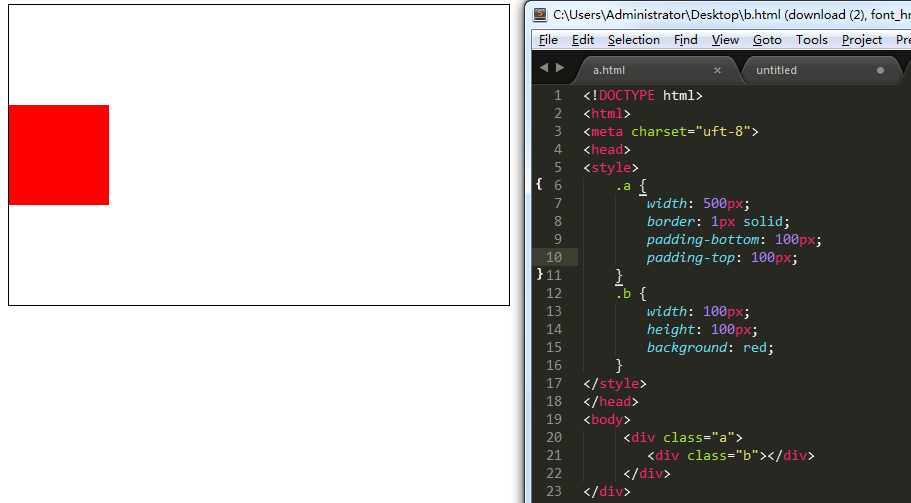Click the closing brace fold marker at line 11
The width and height of the screenshot is (911, 503).
[540, 274]
